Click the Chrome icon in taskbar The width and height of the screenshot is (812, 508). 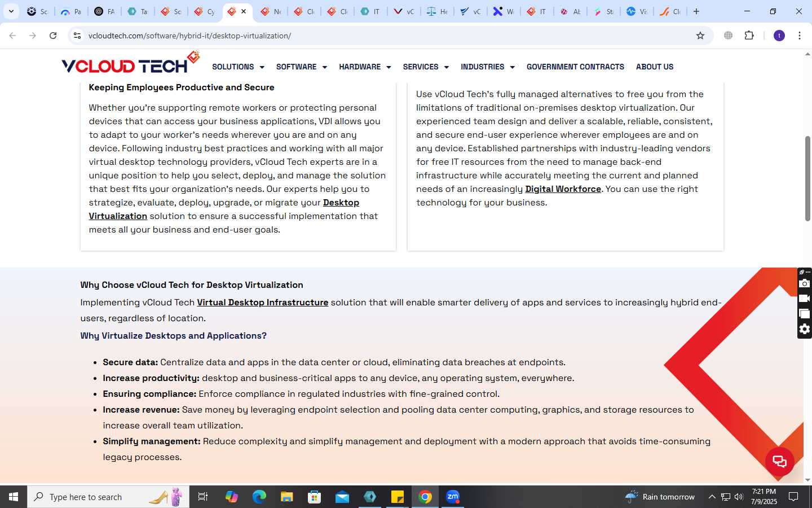[425, 497]
